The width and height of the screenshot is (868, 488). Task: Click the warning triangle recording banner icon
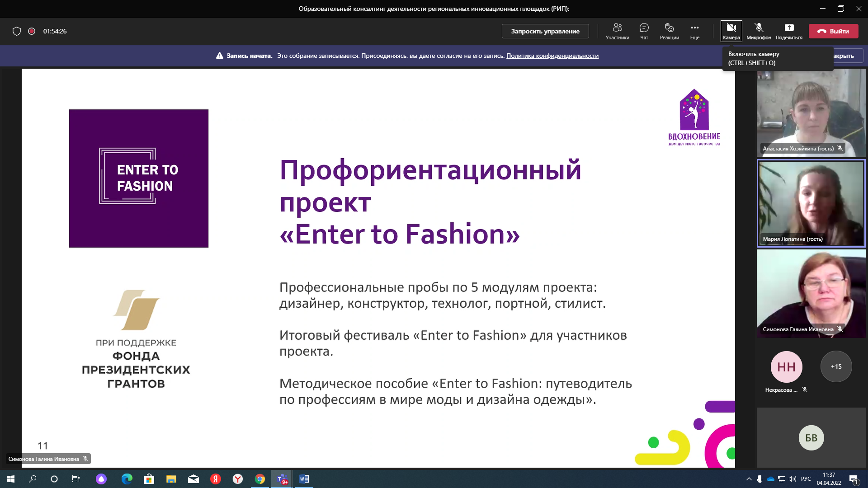click(220, 56)
